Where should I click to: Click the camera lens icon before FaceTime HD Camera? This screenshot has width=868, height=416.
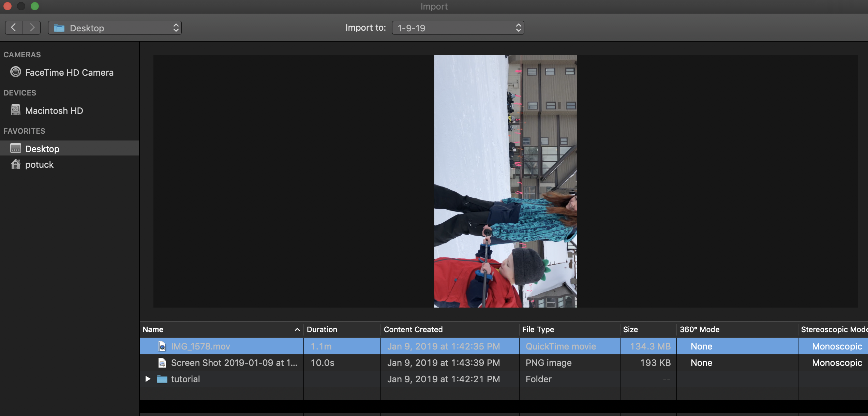[16, 72]
